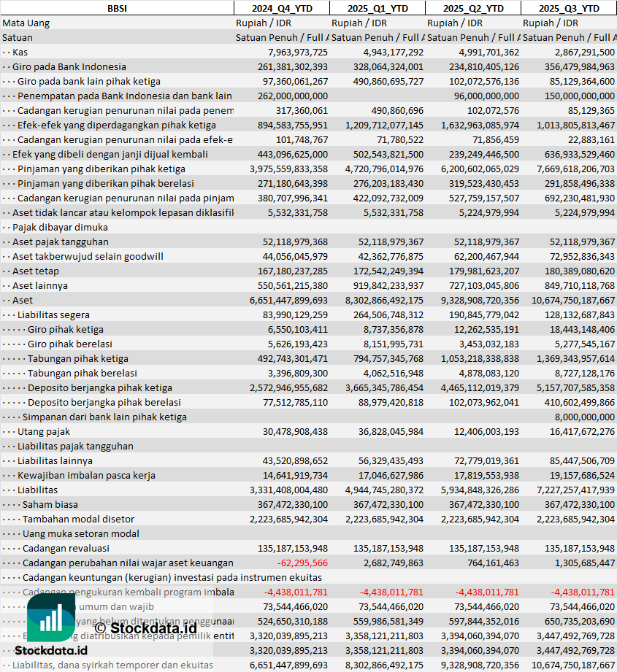Select value 3,453,032,183

coord(488,344)
